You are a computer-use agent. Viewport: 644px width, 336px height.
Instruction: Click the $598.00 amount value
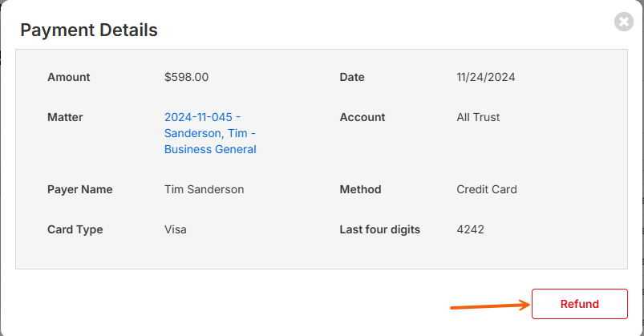point(186,78)
